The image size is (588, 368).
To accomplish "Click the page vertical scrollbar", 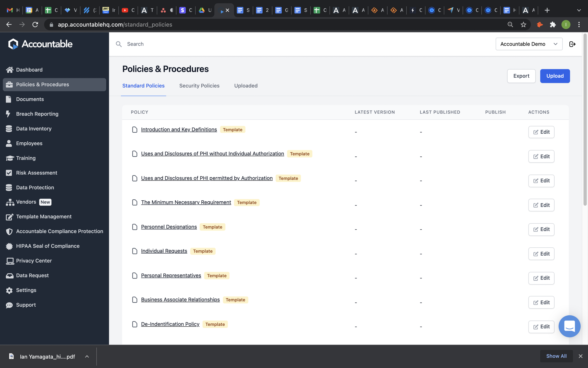I will pyautogui.click(x=585, y=120).
